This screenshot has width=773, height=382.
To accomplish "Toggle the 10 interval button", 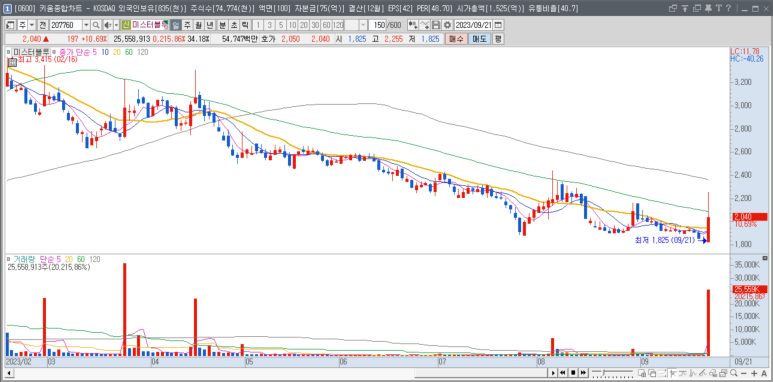I will (x=292, y=25).
